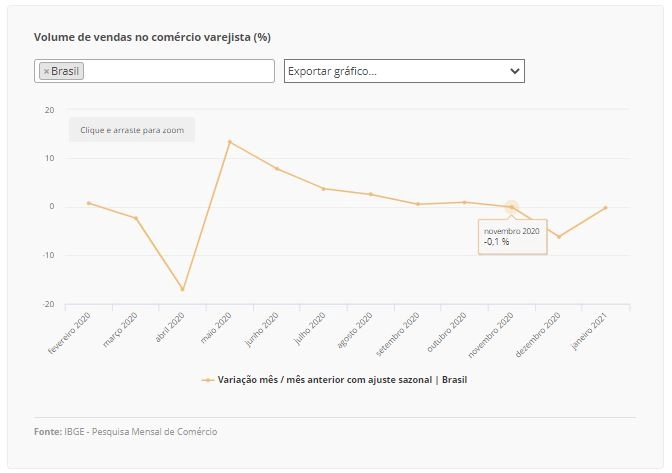Click the highlighted novembro 2020 point
672x473 pixels.
tap(512, 207)
